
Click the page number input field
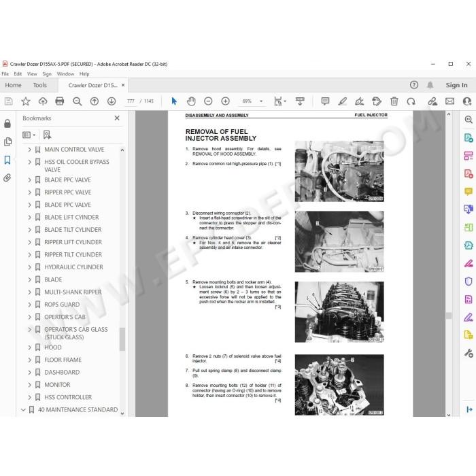pyautogui.click(x=131, y=101)
